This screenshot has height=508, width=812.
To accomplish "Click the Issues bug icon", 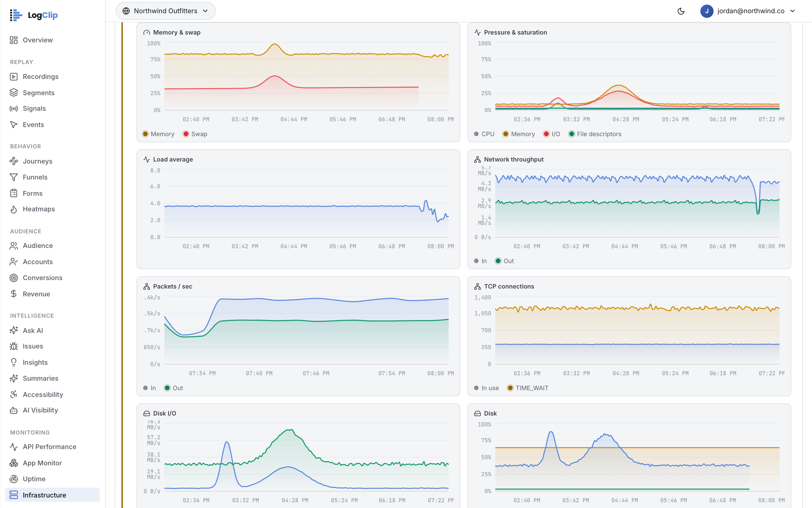I will (14, 346).
